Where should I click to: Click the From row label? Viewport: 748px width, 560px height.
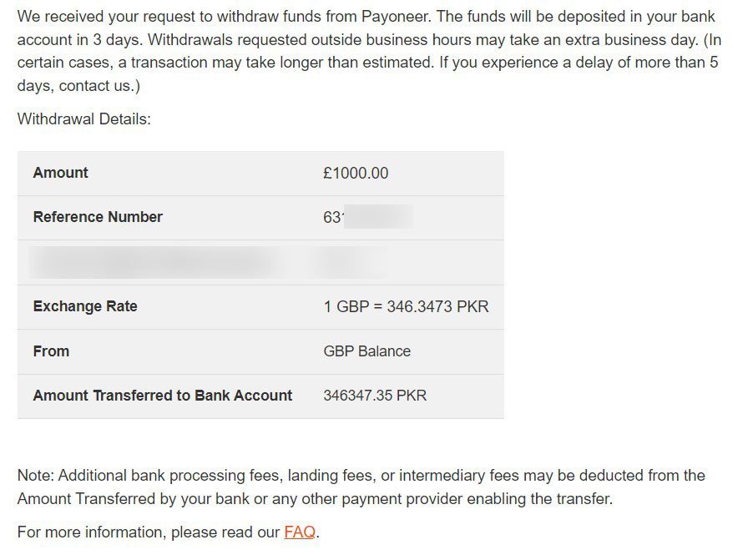51,351
